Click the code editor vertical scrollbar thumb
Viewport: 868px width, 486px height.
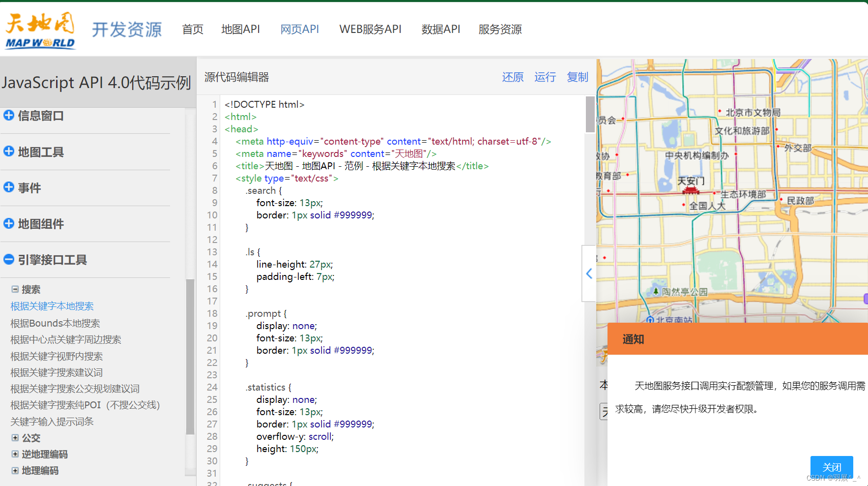(590, 114)
